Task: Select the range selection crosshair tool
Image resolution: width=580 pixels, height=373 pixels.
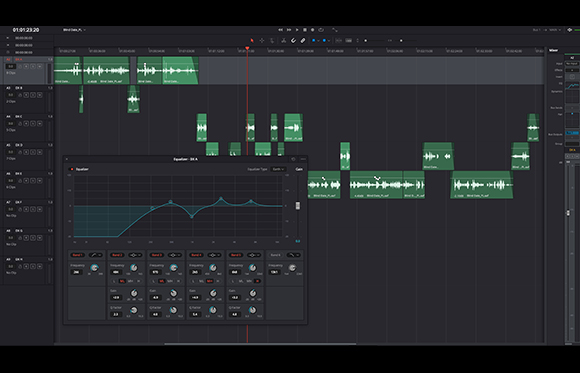Action: tap(262, 40)
